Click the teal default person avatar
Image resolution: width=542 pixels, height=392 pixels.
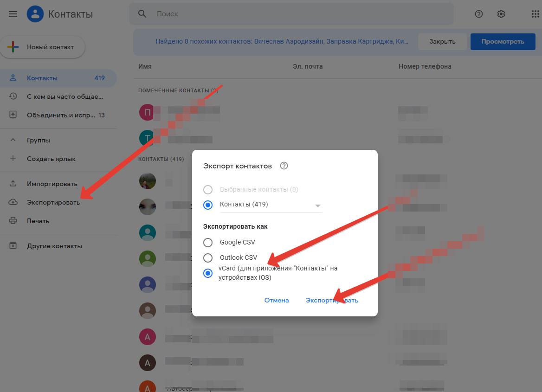[147, 232]
